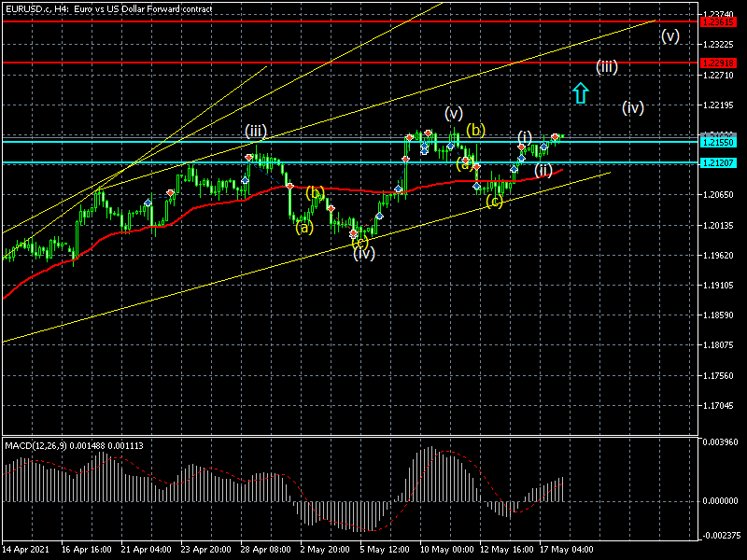Click the 1.19105 value on the price axis

718,286
